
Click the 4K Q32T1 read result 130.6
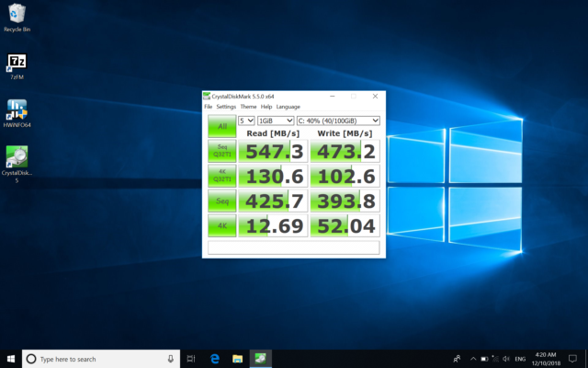(273, 176)
